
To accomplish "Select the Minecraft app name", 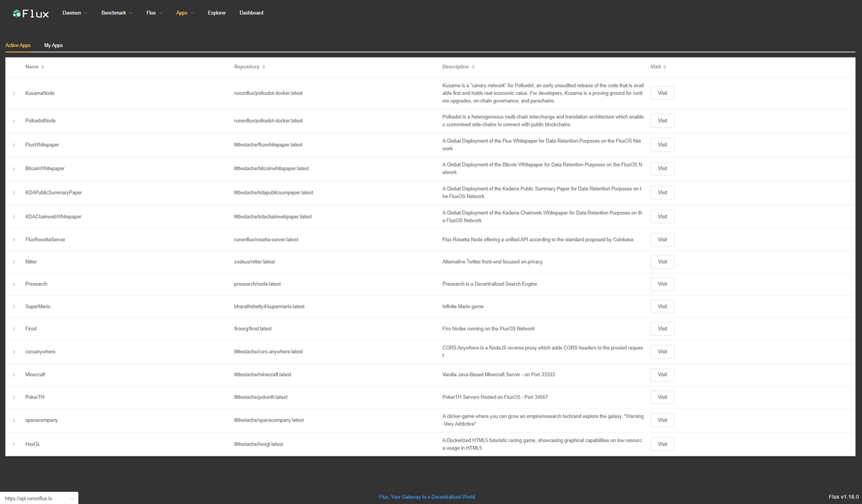I will pyautogui.click(x=35, y=375).
